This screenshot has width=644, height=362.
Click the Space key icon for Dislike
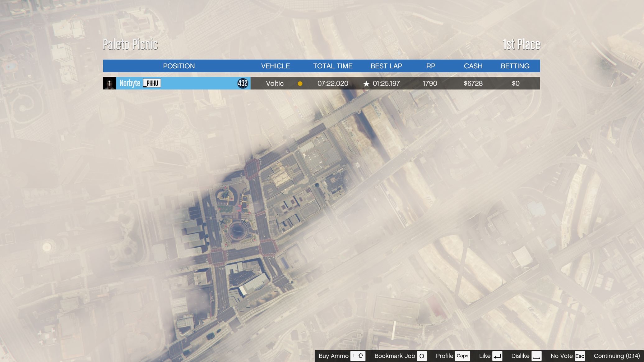click(x=536, y=356)
